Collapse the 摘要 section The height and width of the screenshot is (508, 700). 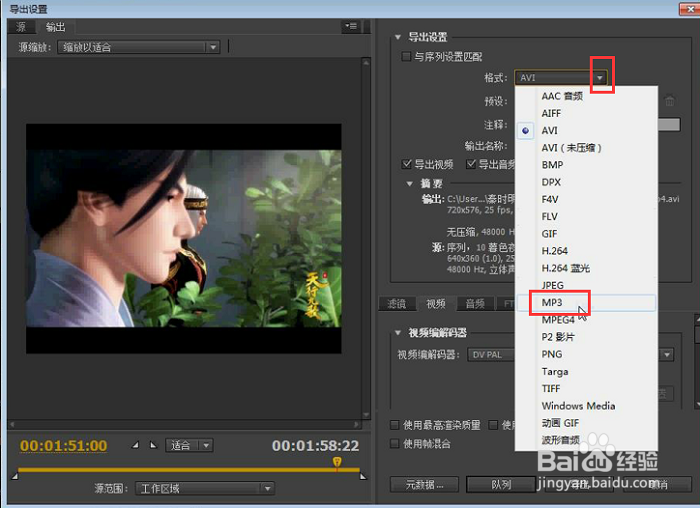tap(409, 183)
